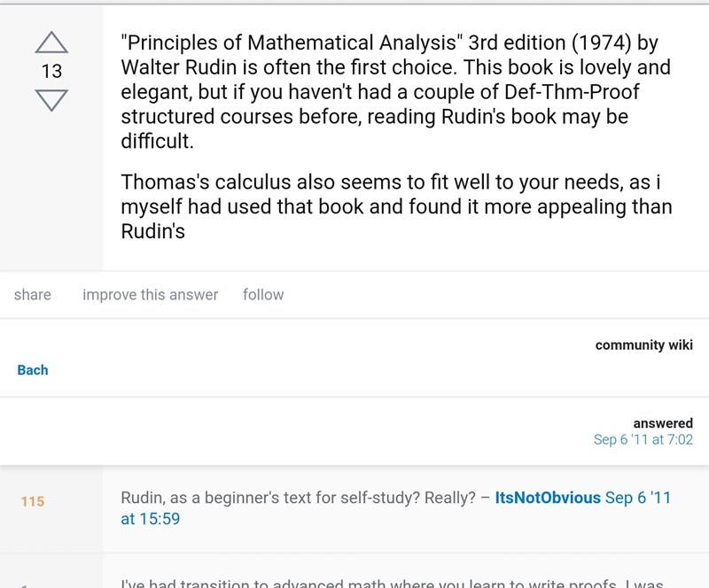
Task: Open ItsNotObvious's user profile
Action: [x=548, y=498]
